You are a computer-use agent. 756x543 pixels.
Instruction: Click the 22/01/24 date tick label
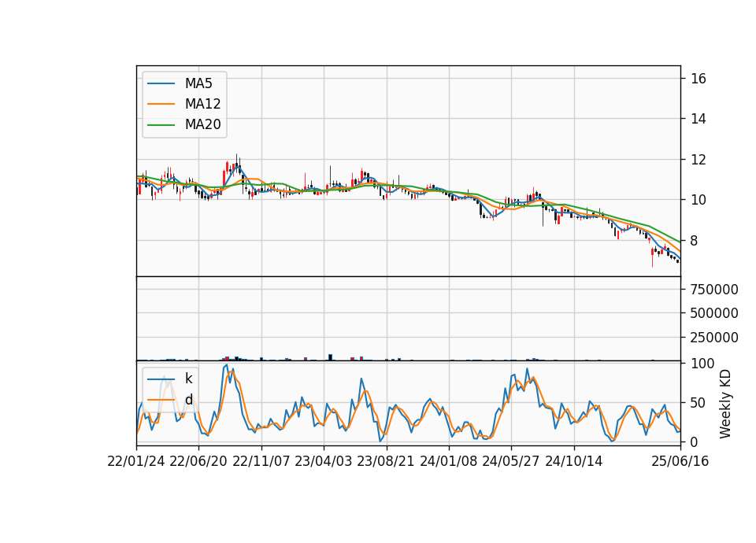point(136,462)
